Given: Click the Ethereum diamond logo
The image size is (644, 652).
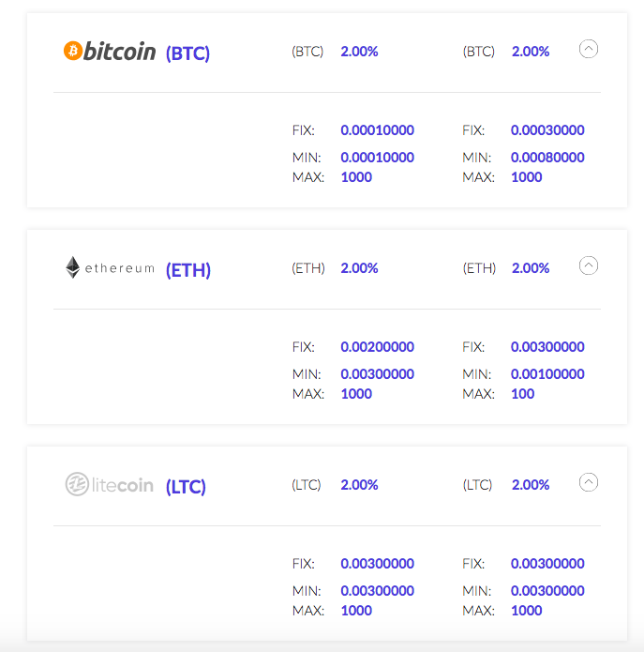Looking at the screenshot, I should [x=73, y=268].
